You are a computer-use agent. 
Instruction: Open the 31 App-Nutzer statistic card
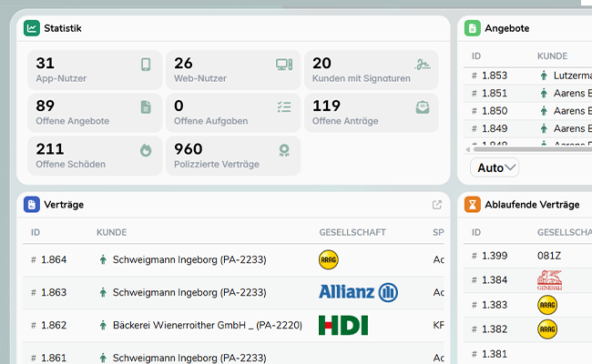[x=95, y=70]
